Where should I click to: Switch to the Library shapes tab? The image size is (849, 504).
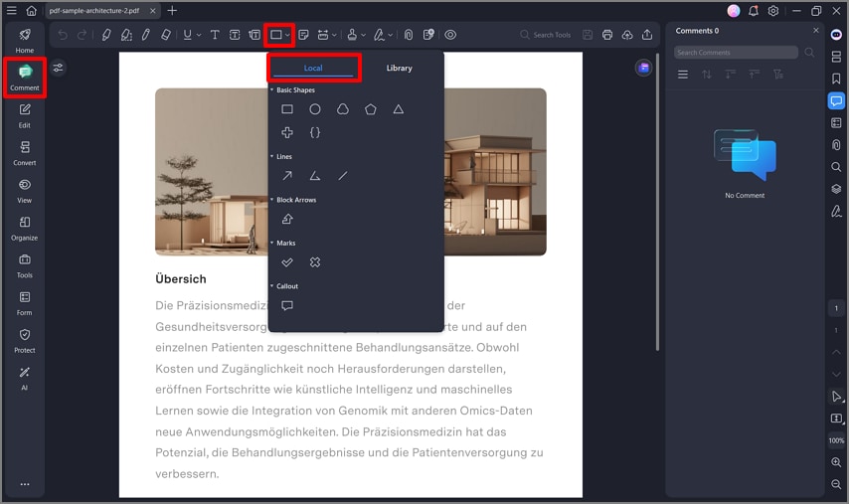(399, 69)
